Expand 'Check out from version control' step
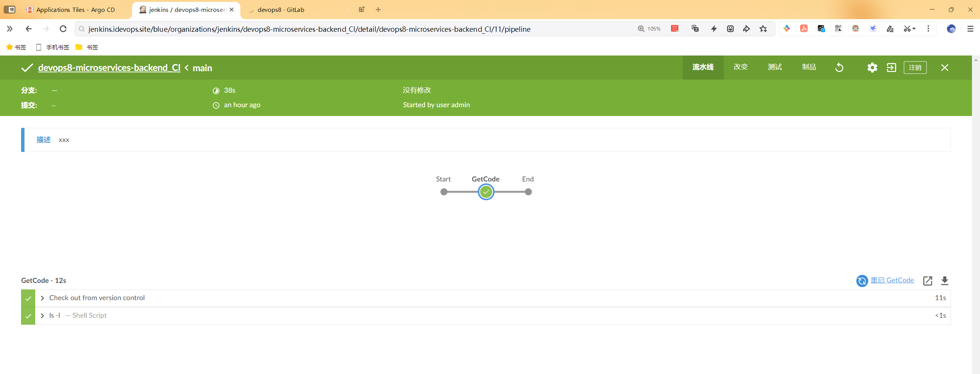The width and height of the screenshot is (980, 374). (42, 298)
